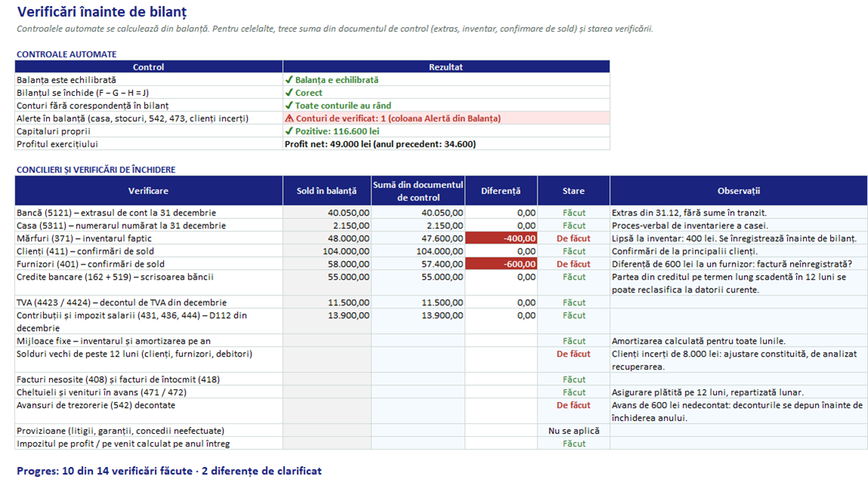This screenshot has width=868, height=504.
Task: Select the red "-400,00" difference cell
Action: (x=501, y=239)
